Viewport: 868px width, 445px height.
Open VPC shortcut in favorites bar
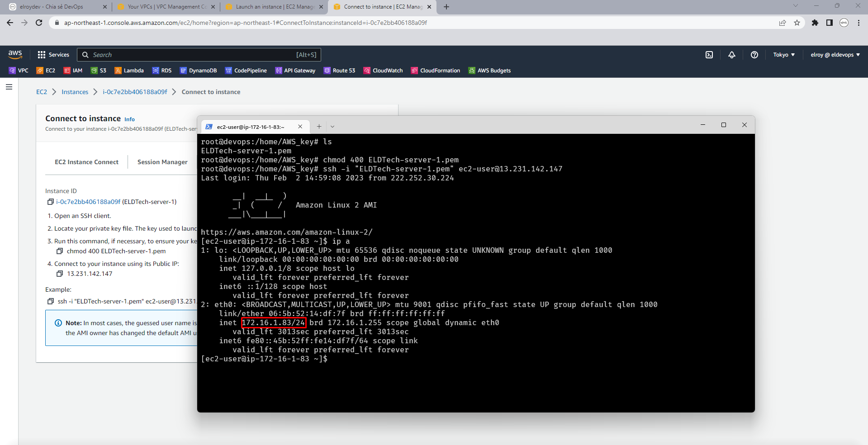19,71
